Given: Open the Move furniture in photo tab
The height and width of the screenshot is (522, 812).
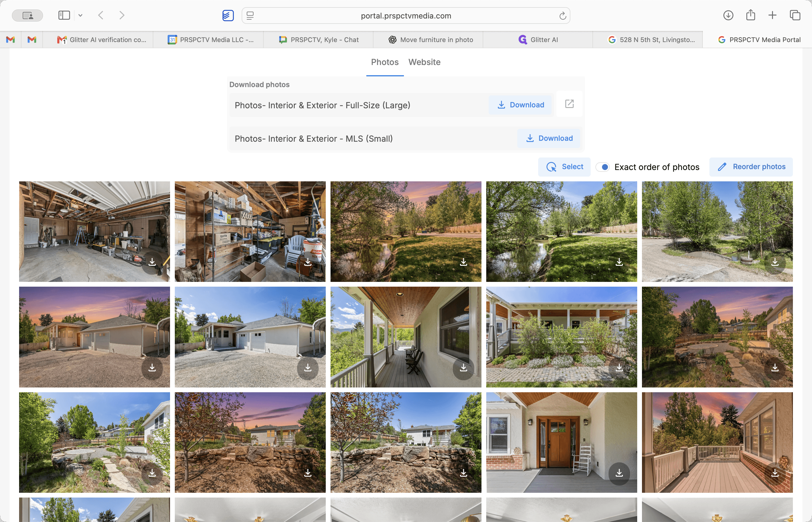Looking at the screenshot, I should pyautogui.click(x=428, y=40).
